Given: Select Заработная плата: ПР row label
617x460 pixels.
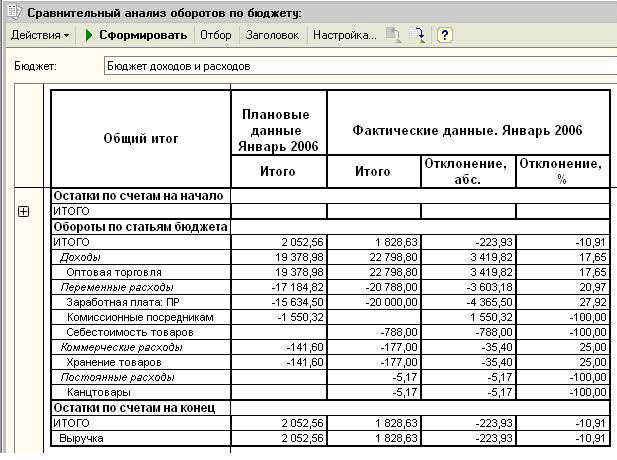Looking at the screenshot, I should pos(123,302).
